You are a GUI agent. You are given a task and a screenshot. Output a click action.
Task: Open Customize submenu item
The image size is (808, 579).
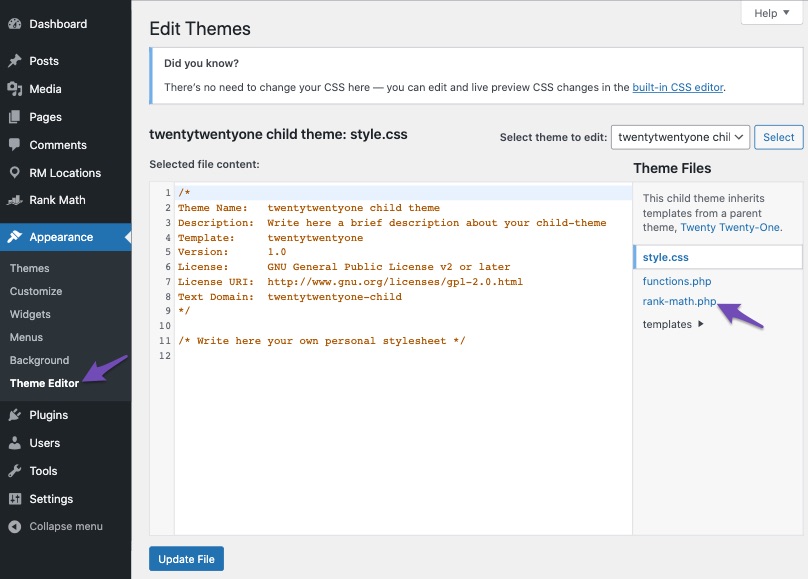(36, 291)
